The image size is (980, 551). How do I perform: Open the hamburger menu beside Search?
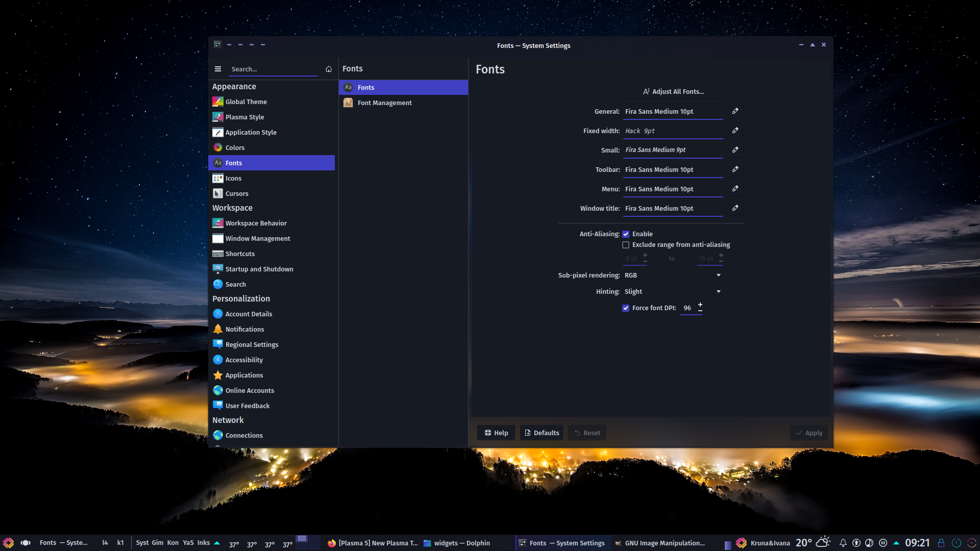click(x=218, y=69)
